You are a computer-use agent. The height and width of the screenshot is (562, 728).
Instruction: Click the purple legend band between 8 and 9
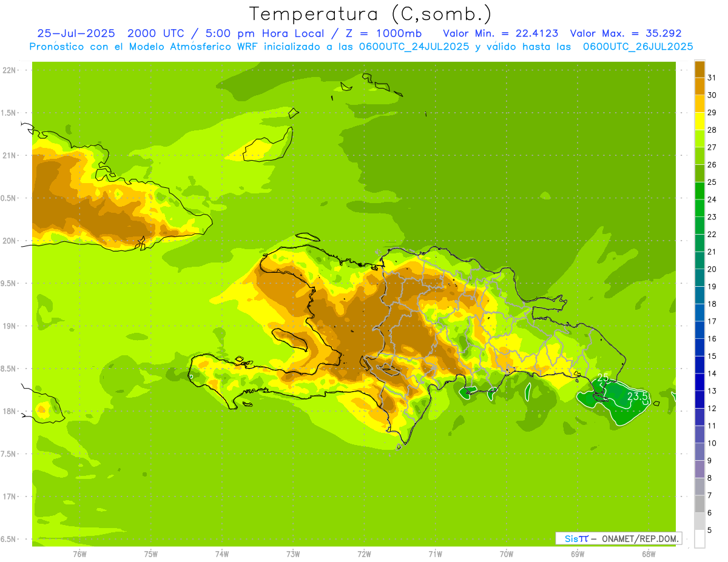699,469
